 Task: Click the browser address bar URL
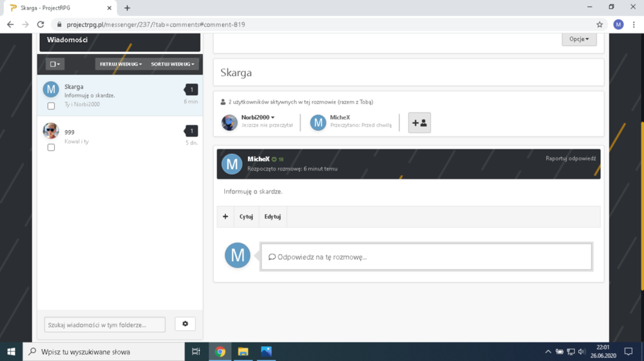(x=156, y=24)
